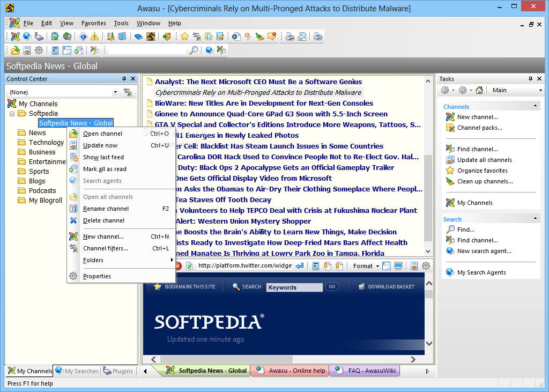Screen dimensions: 549x392
Task: Open the BioWare Next-Gen Consoles headline
Action: [x=264, y=103]
